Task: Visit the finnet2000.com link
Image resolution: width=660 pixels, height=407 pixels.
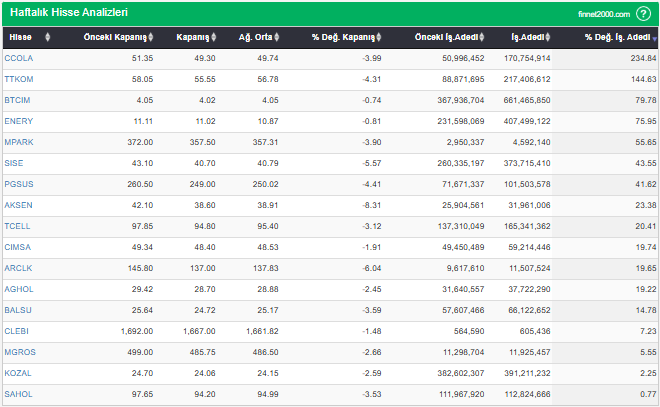Action: click(x=605, y=15)
